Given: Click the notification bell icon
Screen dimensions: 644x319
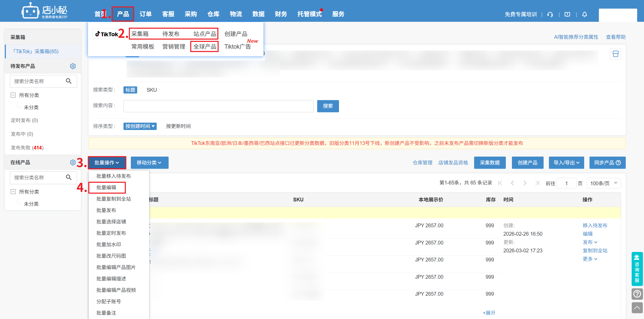Looking at the screenshot, I should tap(584, 14).
